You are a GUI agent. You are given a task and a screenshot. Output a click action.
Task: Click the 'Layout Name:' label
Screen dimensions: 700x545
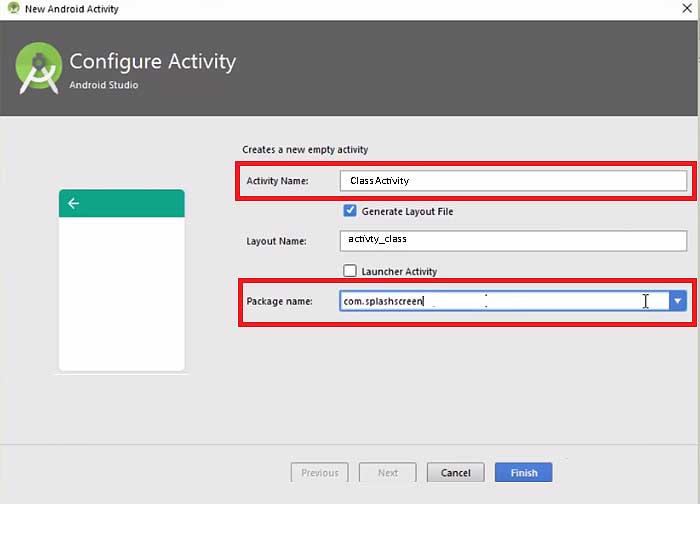(276, 241)
